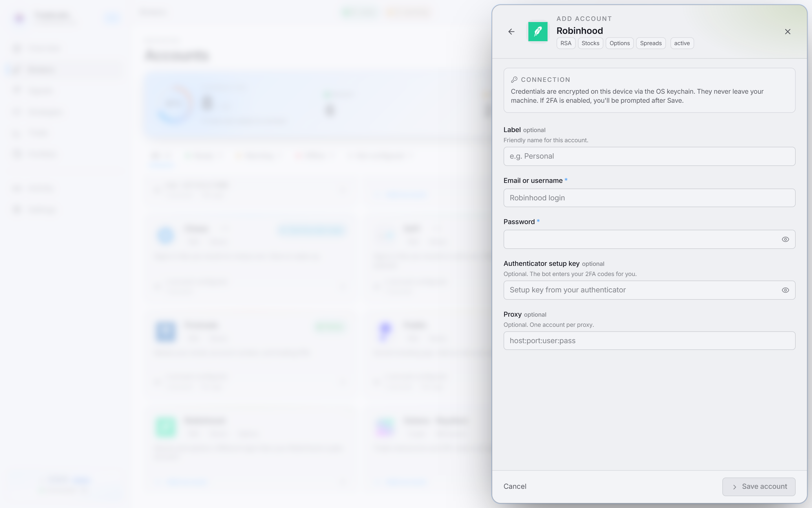The width and height of the screenshot is (812, 508).
Task: Click 'Optional. One account per proxy.' hint
Action: click(x=549, y=325)
